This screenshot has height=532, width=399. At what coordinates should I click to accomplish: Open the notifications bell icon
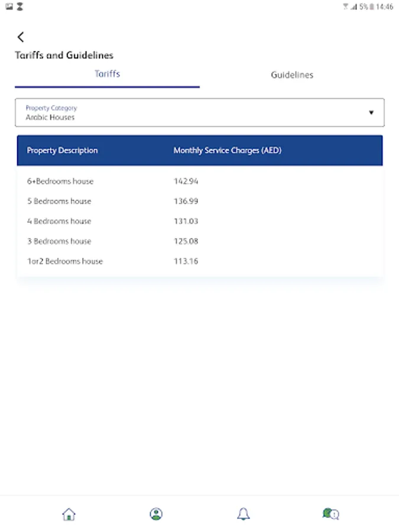point(244,514)
